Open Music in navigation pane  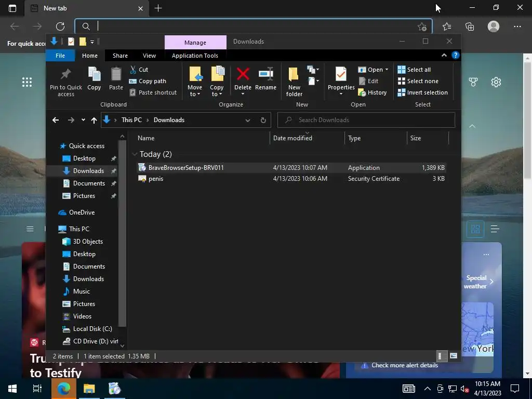point(82,291)
